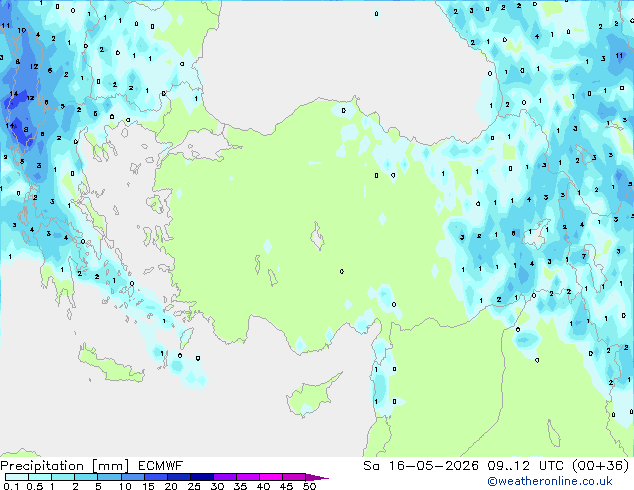Choose the 25–30 mm dark navy swatch
Viewport: 634px width, 490px height.
click(201, 477)
